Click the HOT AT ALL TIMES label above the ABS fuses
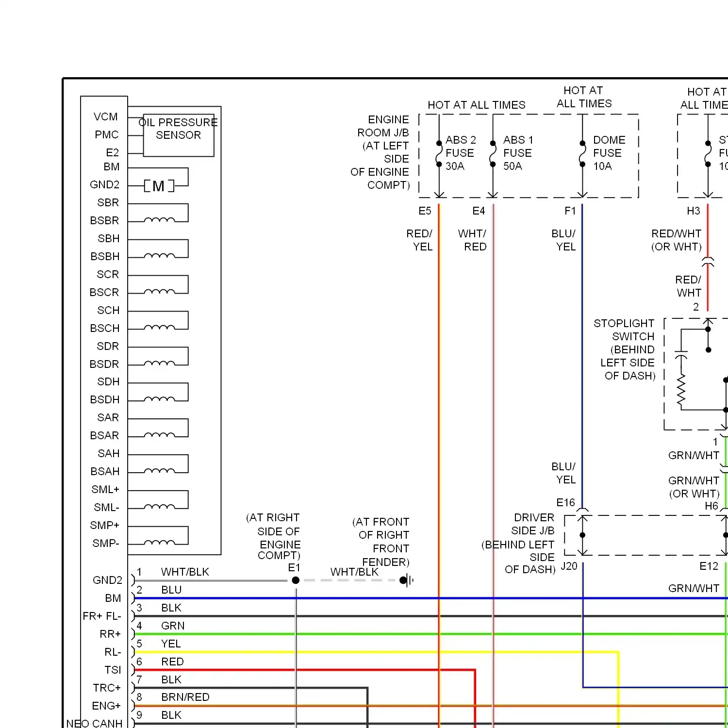Screen dimensions: 728x728 click(477, 105)
